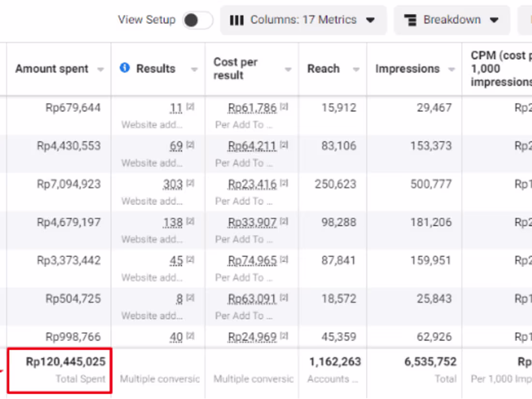
Task: Select the Rp120,445,025 Total Spent cell
Action: click(x=59, y=370)
